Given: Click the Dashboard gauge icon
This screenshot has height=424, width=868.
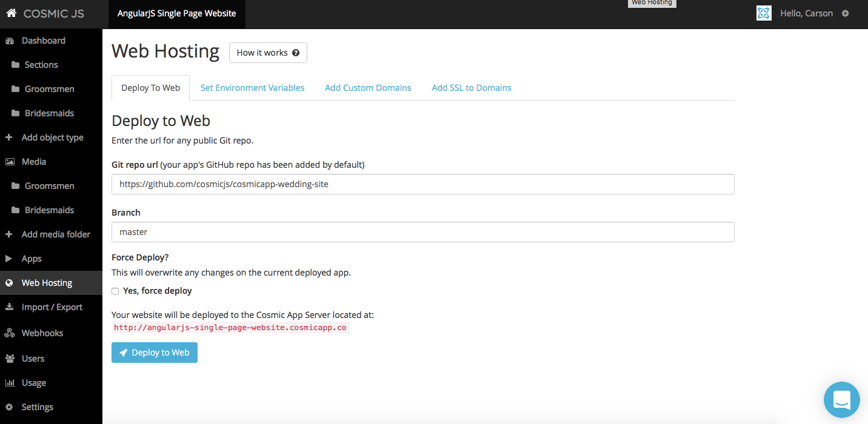Looking at the screenshot, I should (x=9, y=41).
